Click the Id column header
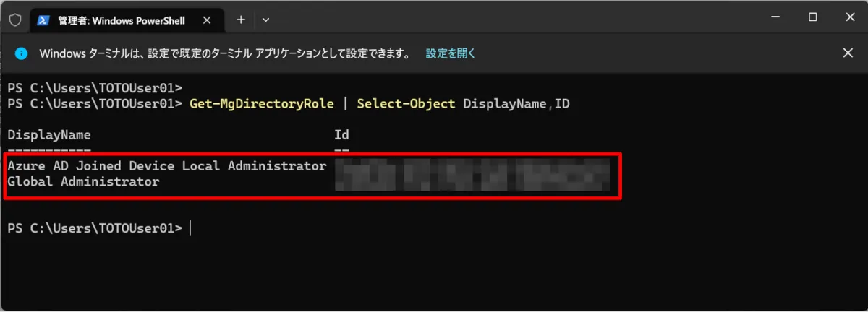 (x=341, y=135)
